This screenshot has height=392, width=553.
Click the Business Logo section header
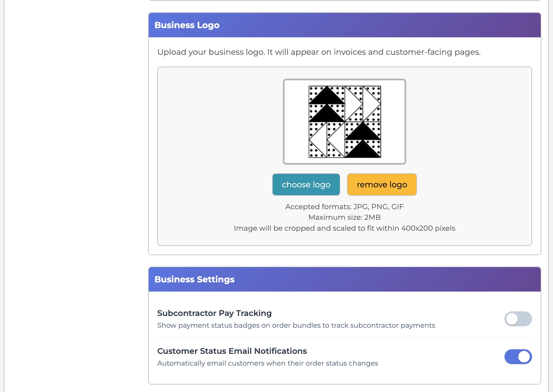(187, 25)
